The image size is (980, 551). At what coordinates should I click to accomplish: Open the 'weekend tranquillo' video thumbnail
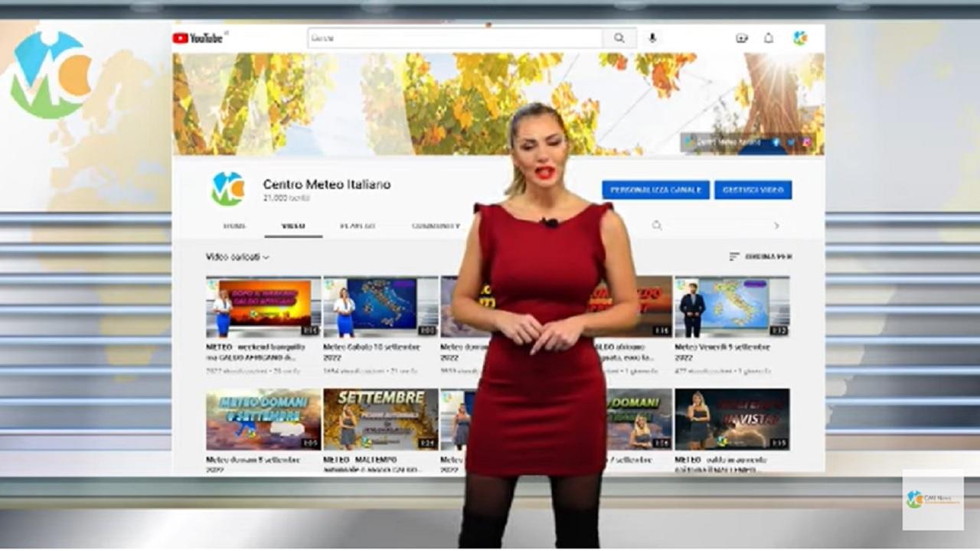coord(263,307)
